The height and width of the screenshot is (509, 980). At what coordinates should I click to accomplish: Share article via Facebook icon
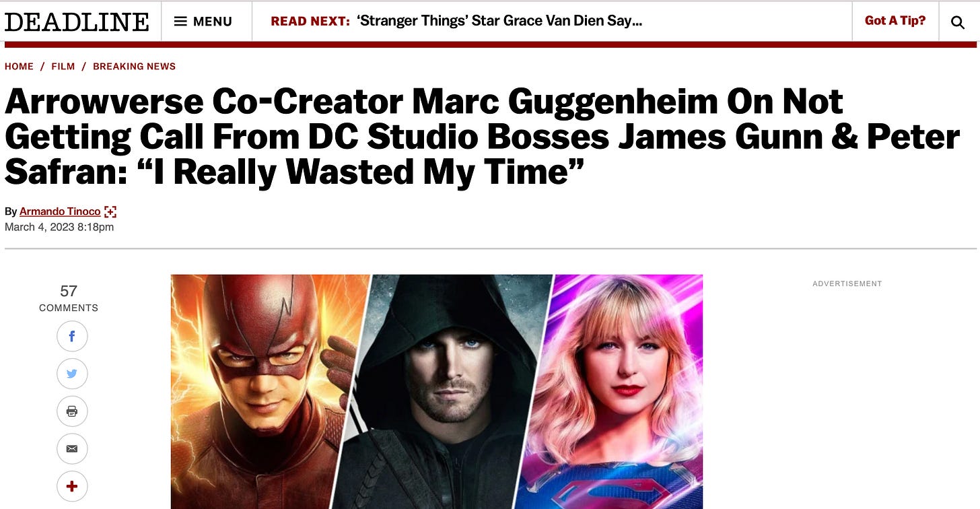click(x=72, y=336)
